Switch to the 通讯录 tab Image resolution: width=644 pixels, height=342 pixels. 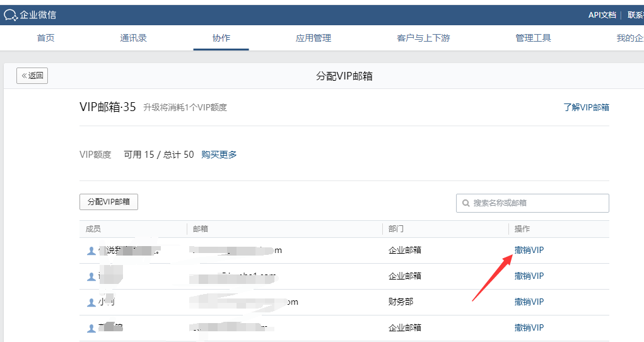tap(133, 38)
